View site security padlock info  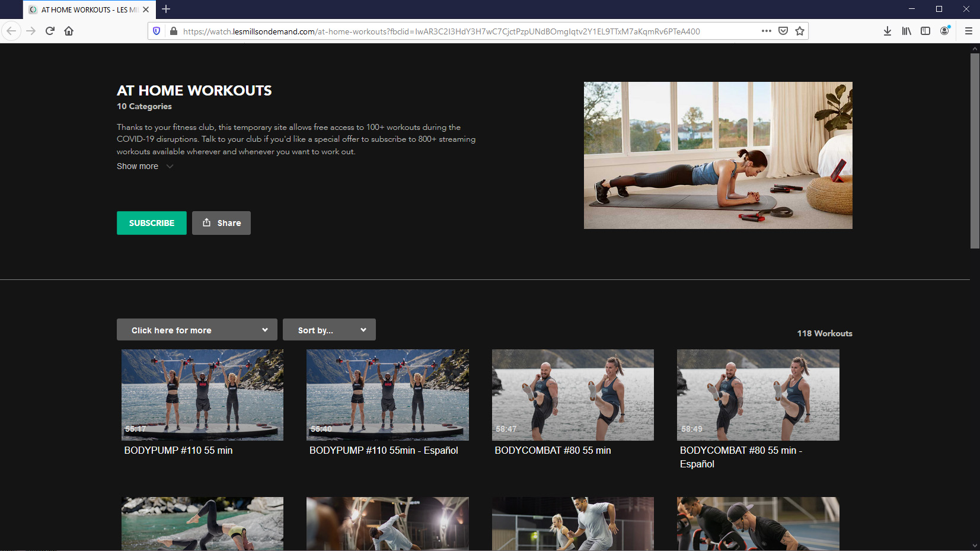click(174, 31)
